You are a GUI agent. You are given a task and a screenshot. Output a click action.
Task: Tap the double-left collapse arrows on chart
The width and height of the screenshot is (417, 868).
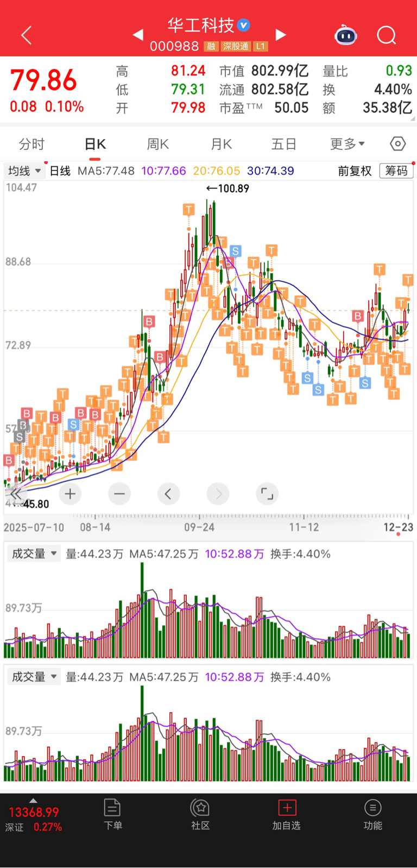pos(15,494)
